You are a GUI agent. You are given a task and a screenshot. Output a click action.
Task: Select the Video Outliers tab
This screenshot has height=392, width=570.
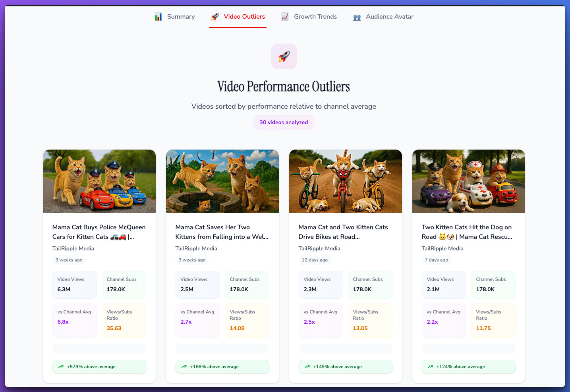pyautogui.click(x=238, y=17)
